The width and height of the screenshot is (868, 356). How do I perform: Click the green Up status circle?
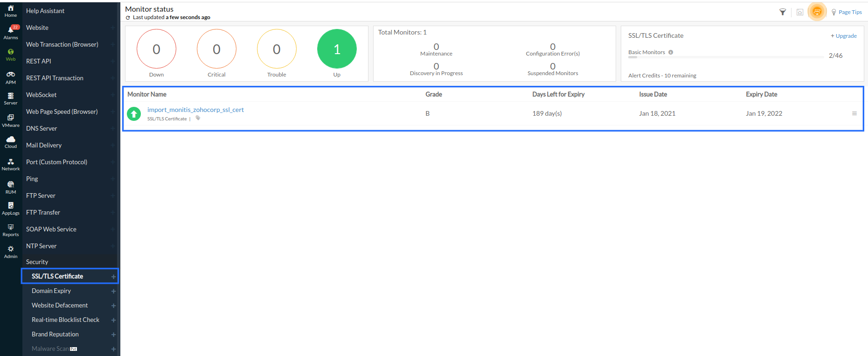point(337,49)
